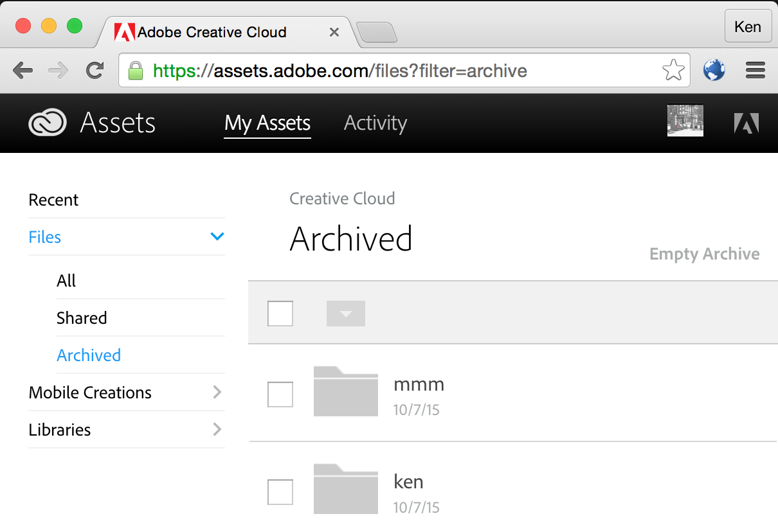
Task: Open the user profile avatar thumbnail
Action: [685, 121]
